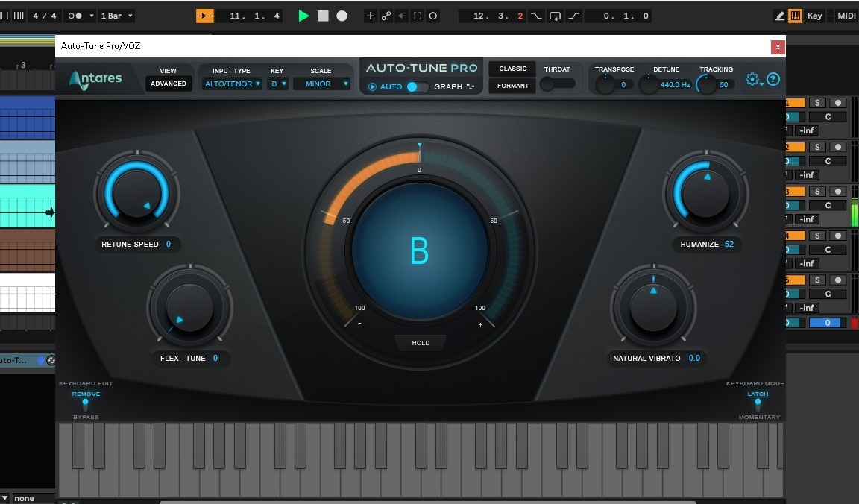Viewport: 859px width, 504px height.
Task: Toggle the Loop switch in the transport
Action: point(555,16)
